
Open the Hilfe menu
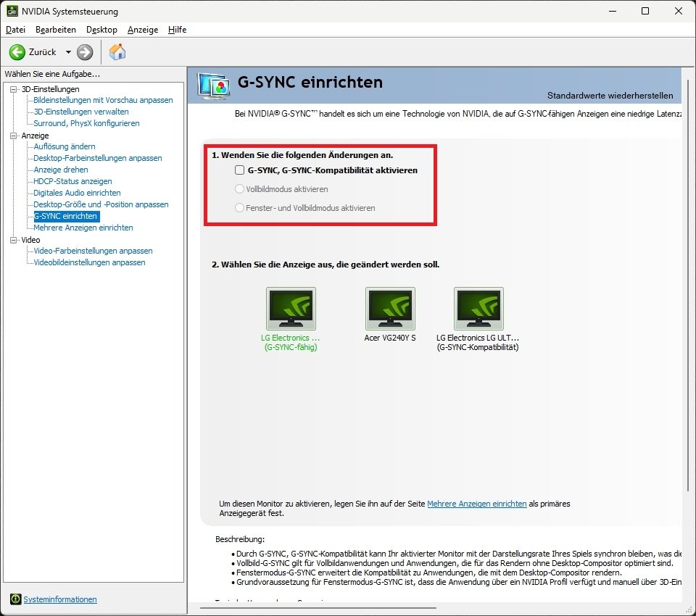pos(177,30)
